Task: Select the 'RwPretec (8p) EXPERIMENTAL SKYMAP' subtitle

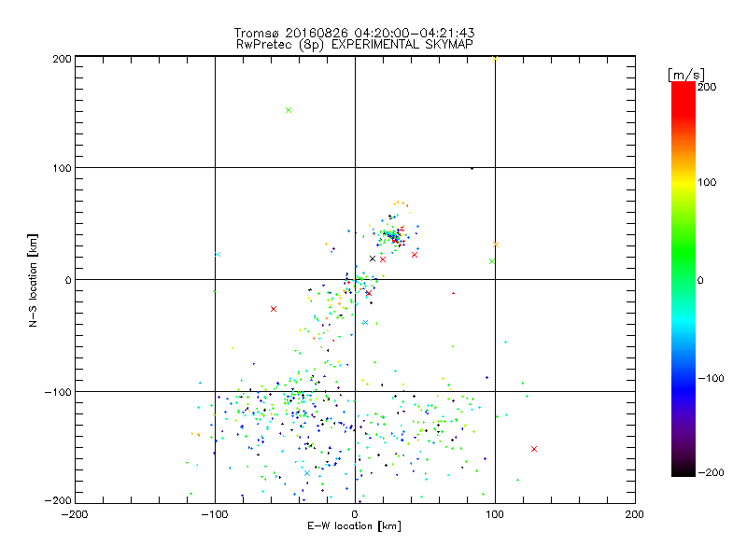Action: (355, 45)
